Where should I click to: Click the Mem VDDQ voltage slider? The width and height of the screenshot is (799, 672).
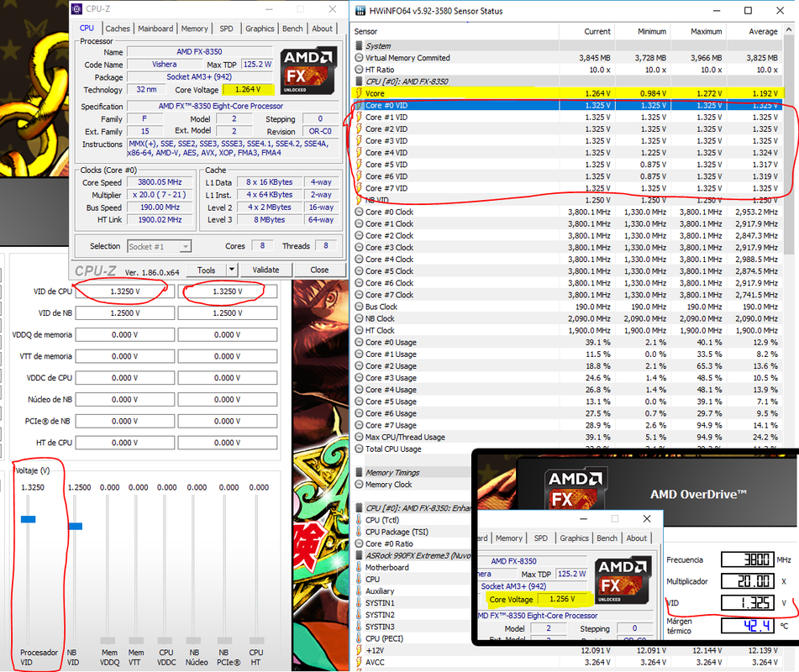tap(108, 640)
